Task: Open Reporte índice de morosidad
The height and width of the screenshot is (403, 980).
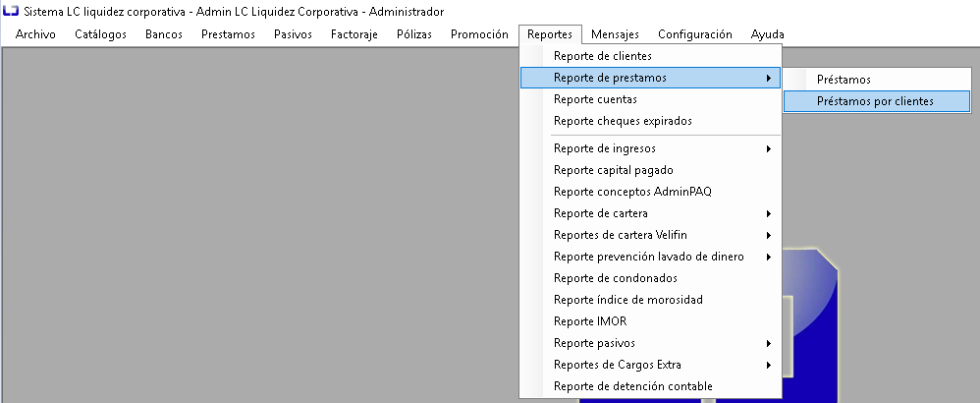Action: tap(651, 300)
